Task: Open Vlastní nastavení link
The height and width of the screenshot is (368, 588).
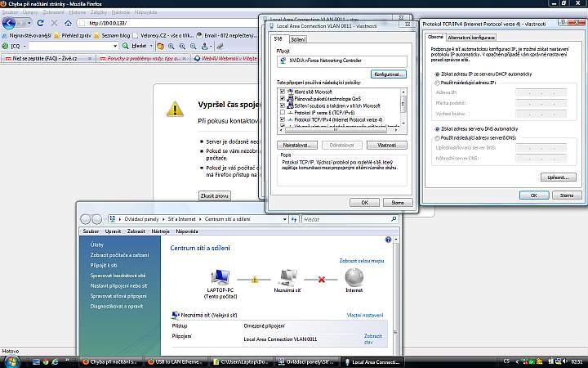Action: tap(365, 315)
